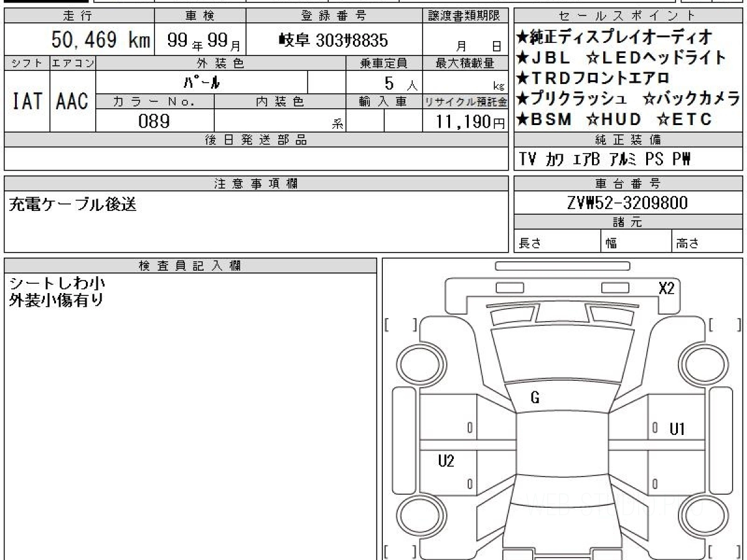747x560 pixels.
Task: Select the ★BSM ☆HUD ☆ETC line
Action: (x=614, y=119)
